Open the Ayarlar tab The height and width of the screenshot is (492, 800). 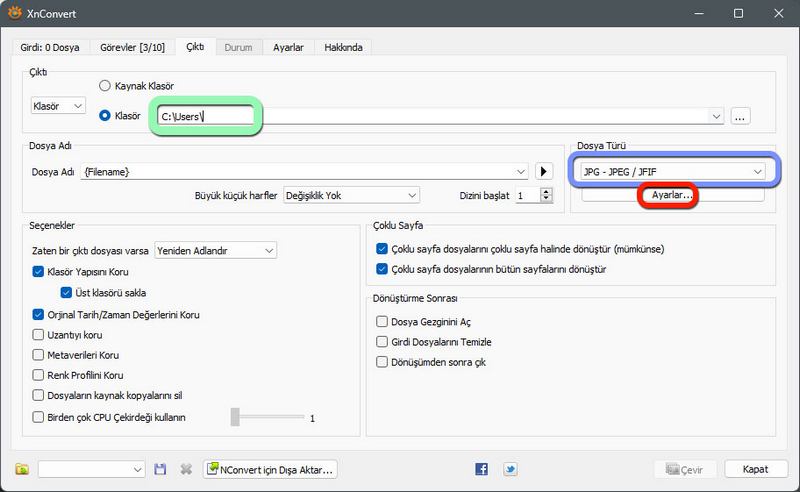[x=288, y=47]
